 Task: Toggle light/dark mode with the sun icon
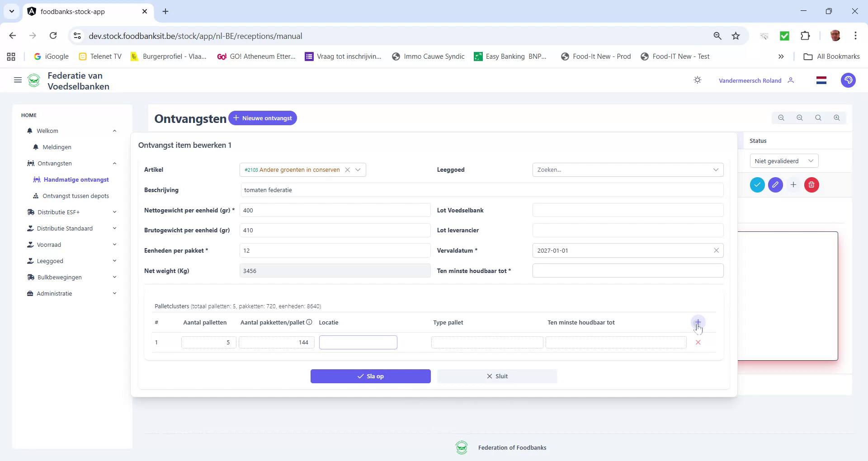[697, 80]
